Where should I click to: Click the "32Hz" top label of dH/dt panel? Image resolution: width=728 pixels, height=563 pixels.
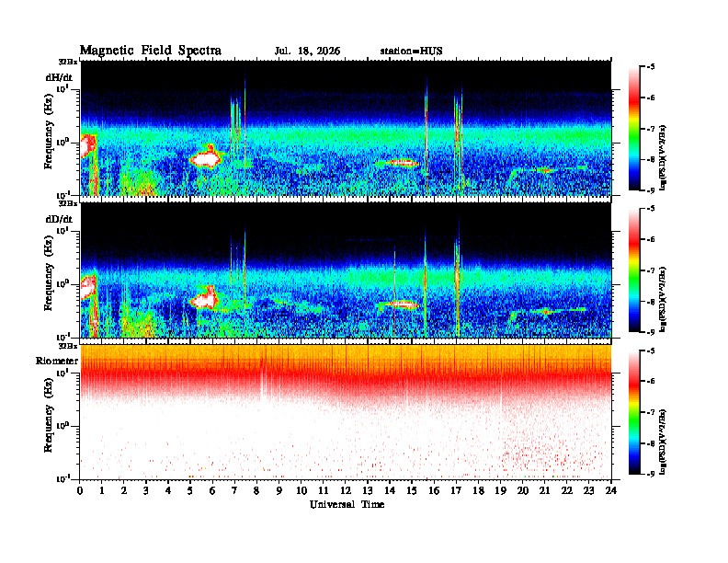[68, 62]
